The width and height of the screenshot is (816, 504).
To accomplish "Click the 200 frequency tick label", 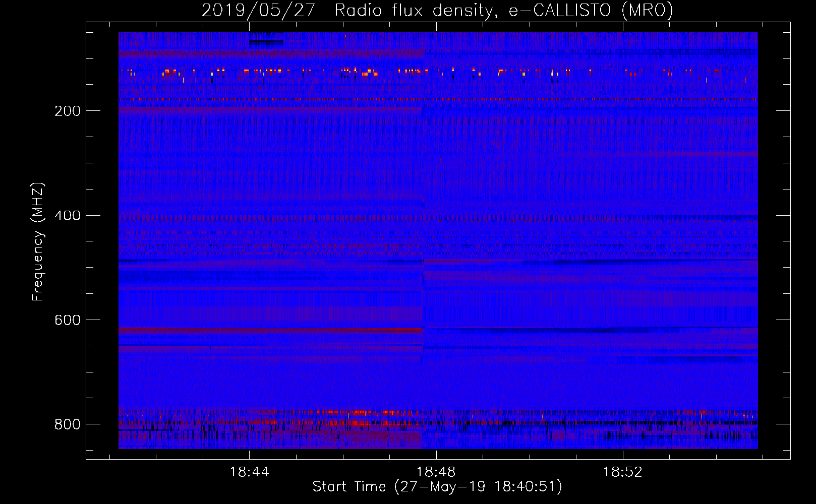I will (x=68, y=111).
